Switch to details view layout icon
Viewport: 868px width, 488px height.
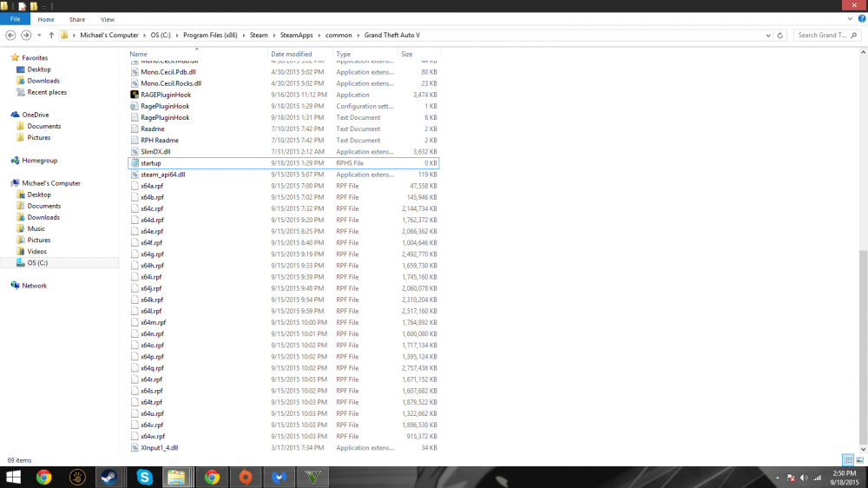pos(847,459)
